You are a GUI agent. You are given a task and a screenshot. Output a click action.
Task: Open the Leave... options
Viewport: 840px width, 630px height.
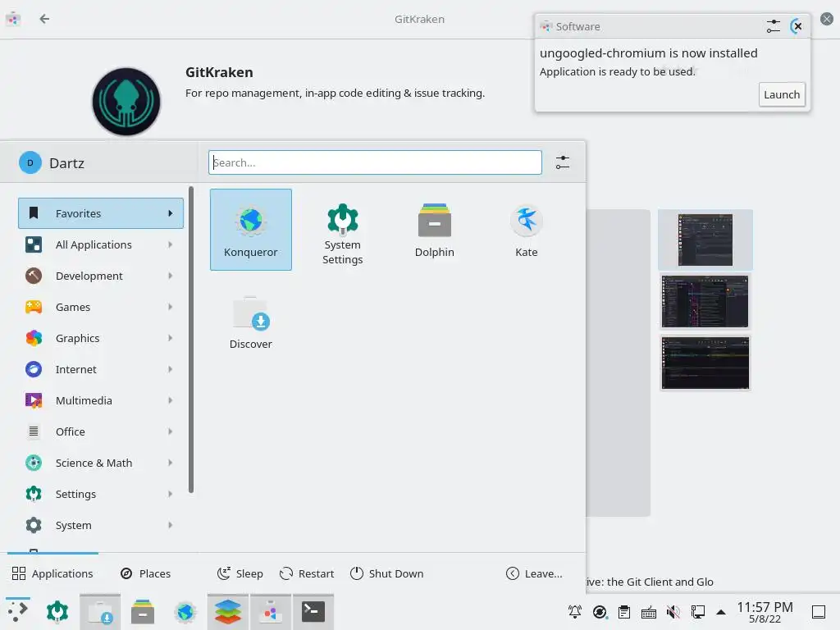(x=534, y=573)
